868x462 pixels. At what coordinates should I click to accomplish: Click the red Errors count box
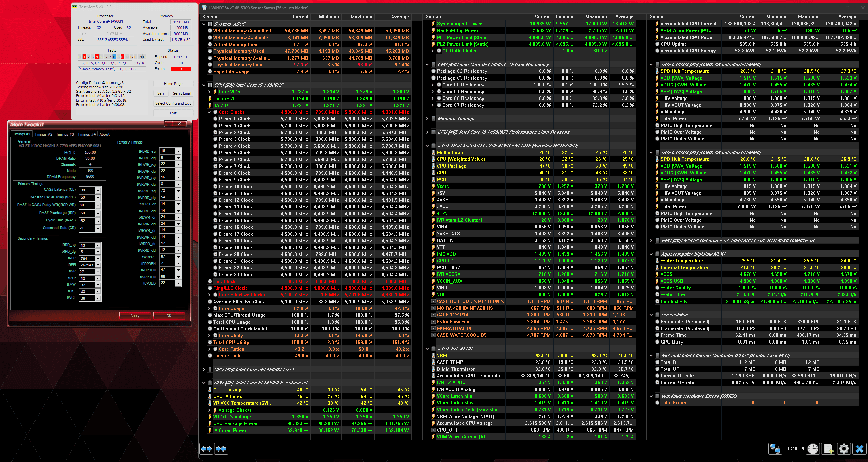(181, 69)
